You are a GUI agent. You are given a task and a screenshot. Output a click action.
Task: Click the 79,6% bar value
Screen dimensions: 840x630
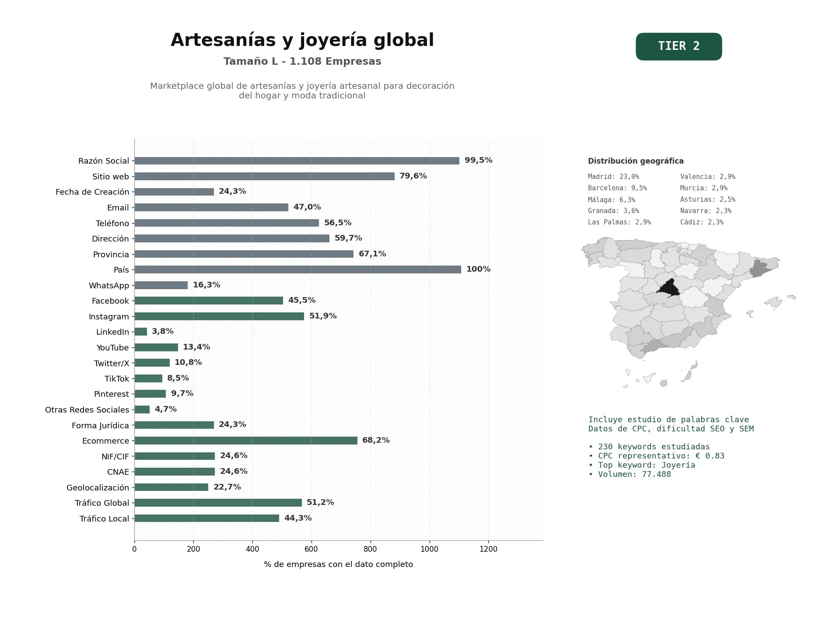click(413, 176)
